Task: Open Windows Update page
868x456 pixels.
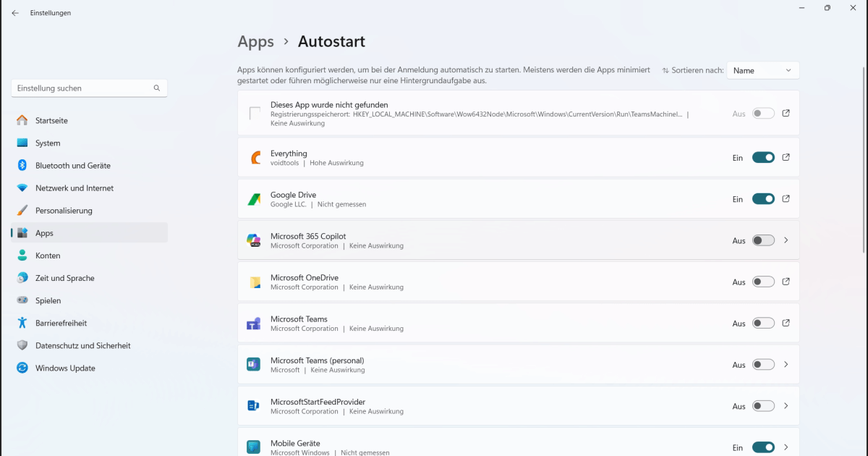Action: point(90,368)
